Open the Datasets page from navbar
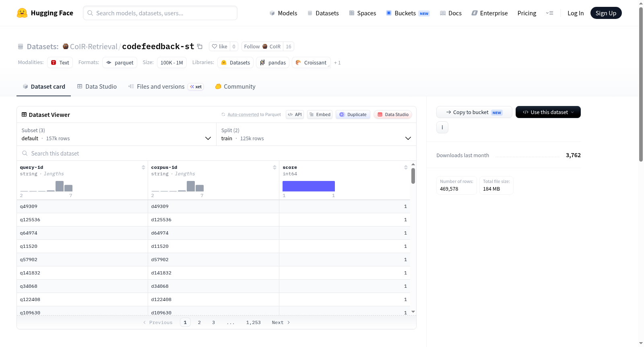This screenshot has height=347, width=644. pyautogui.click(x=323, y=13)
